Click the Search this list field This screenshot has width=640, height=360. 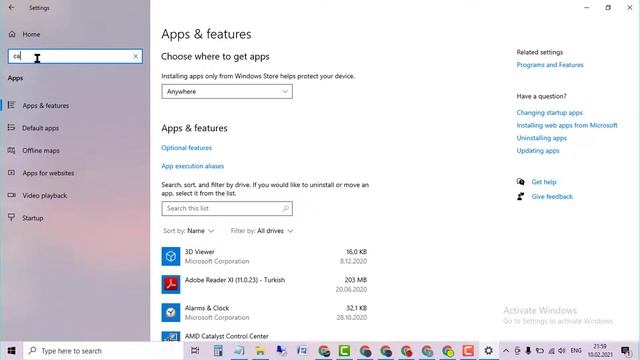[227, 209]
